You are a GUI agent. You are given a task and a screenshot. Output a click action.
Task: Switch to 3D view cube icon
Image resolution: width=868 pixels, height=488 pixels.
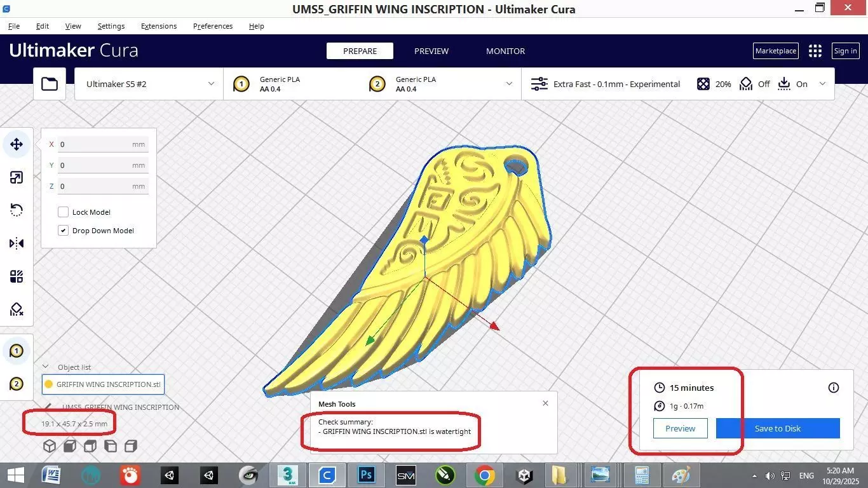[50, 446]
